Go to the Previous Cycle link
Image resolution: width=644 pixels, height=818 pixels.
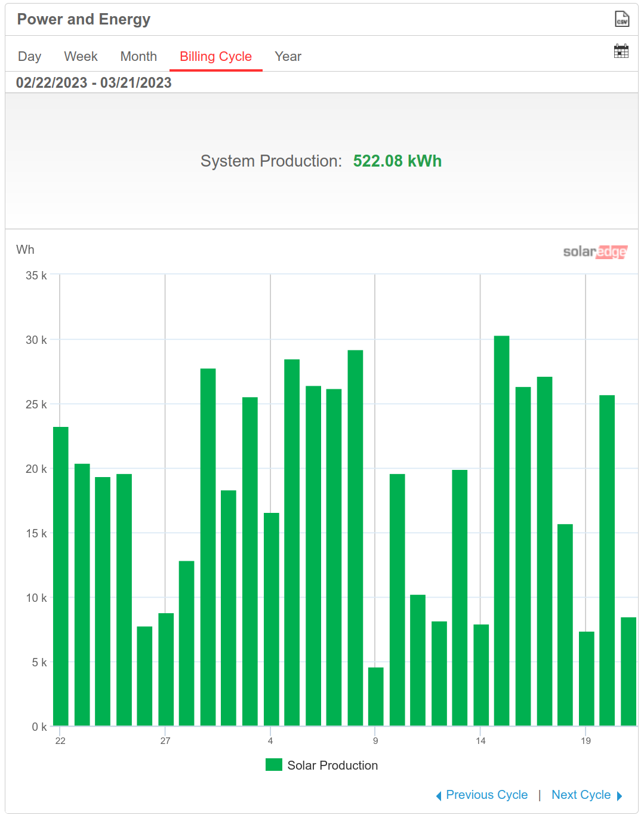coord(486,795)
